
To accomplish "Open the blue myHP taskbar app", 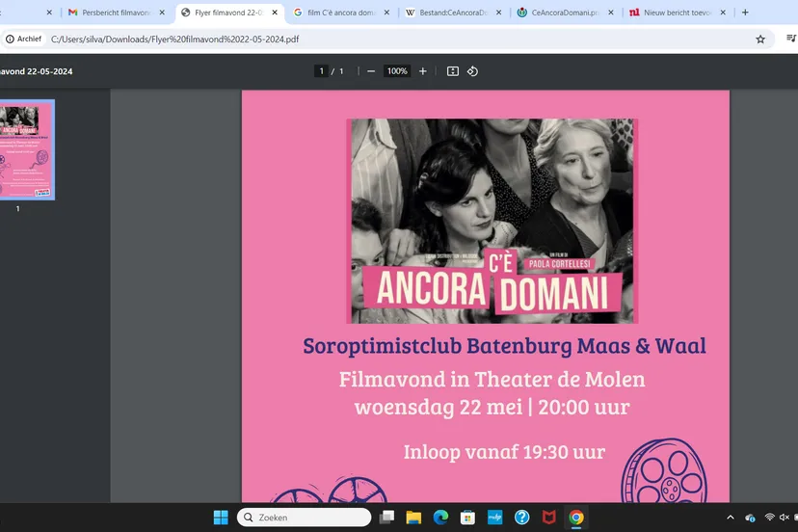I will 494,518.
